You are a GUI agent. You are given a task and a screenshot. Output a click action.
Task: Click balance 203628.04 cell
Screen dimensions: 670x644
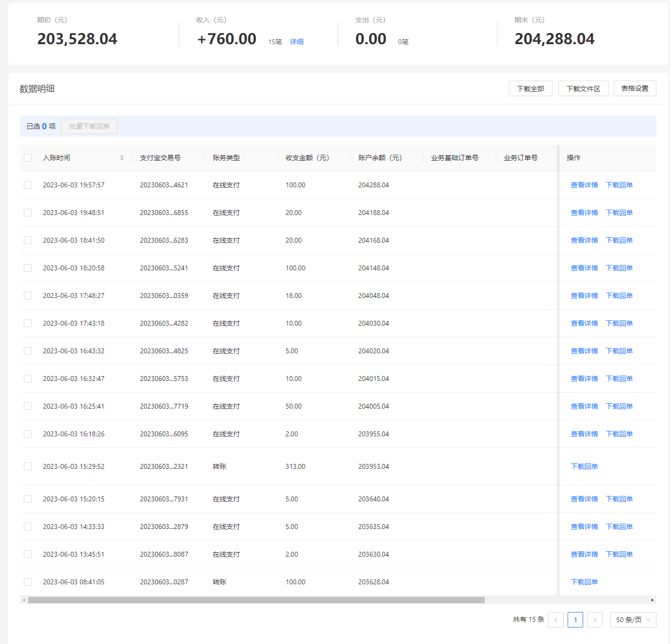click(374, 582)
